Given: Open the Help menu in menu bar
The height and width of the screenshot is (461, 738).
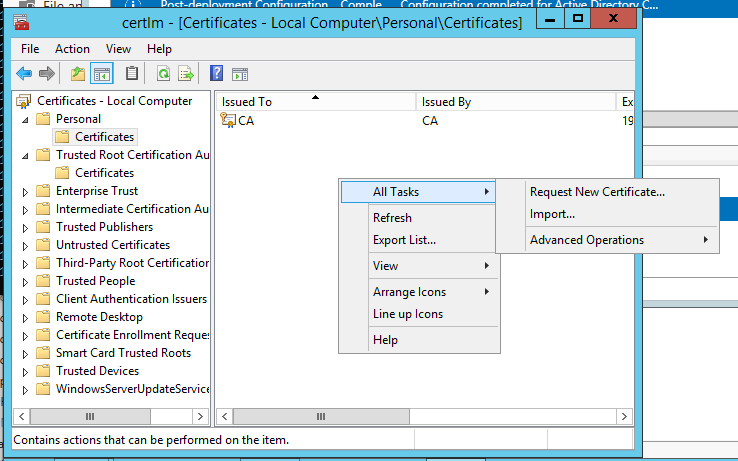Looking at the screenshot, I should pos(159,49).
